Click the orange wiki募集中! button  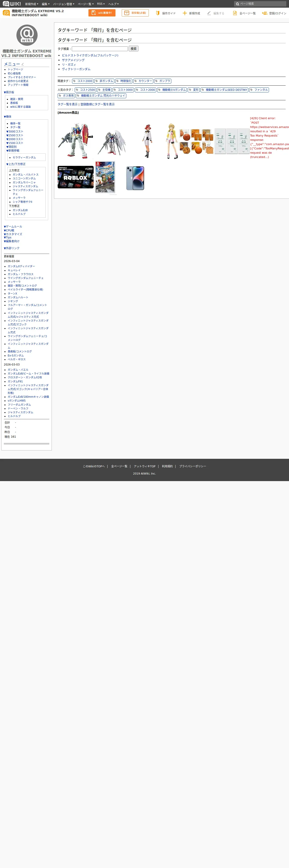tap(102, 13)
